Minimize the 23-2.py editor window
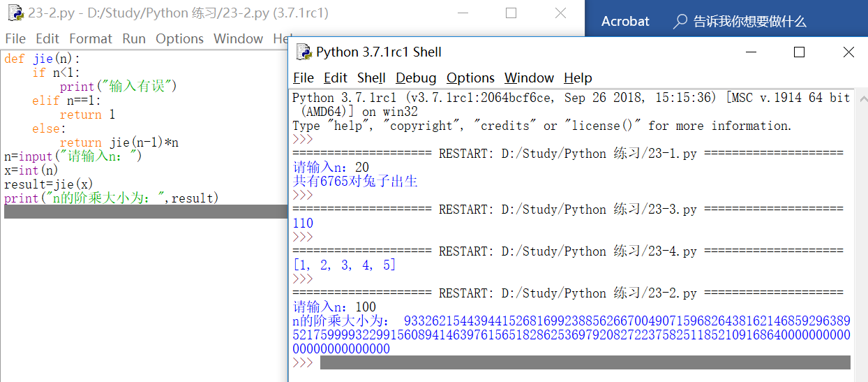Image resolution: width=868 pixels, height=382 pixels. point(463,13)
